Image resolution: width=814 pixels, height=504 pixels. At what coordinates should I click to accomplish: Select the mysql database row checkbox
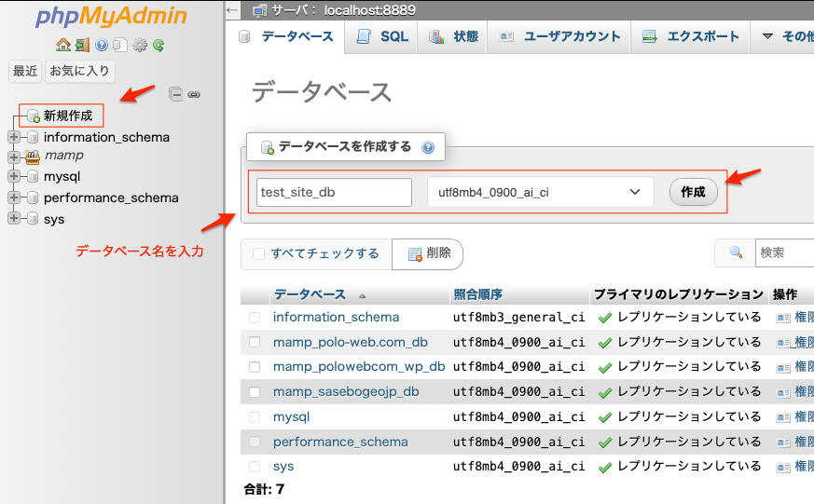(x=255, y=417)
